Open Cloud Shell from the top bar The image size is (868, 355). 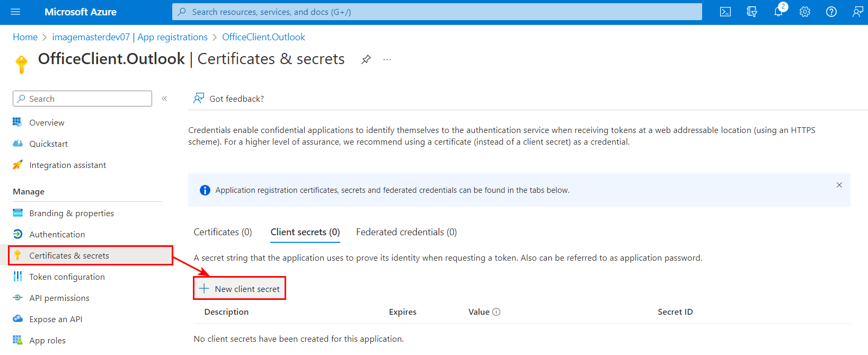725,12
